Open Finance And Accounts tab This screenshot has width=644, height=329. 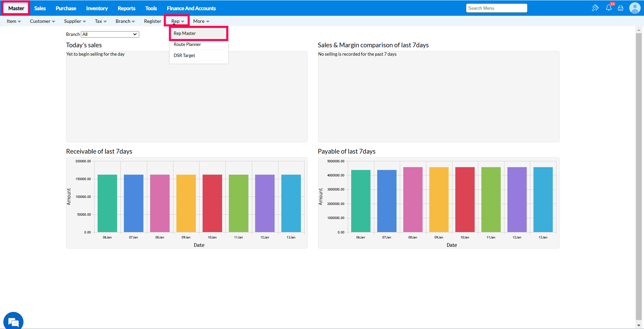192,8
